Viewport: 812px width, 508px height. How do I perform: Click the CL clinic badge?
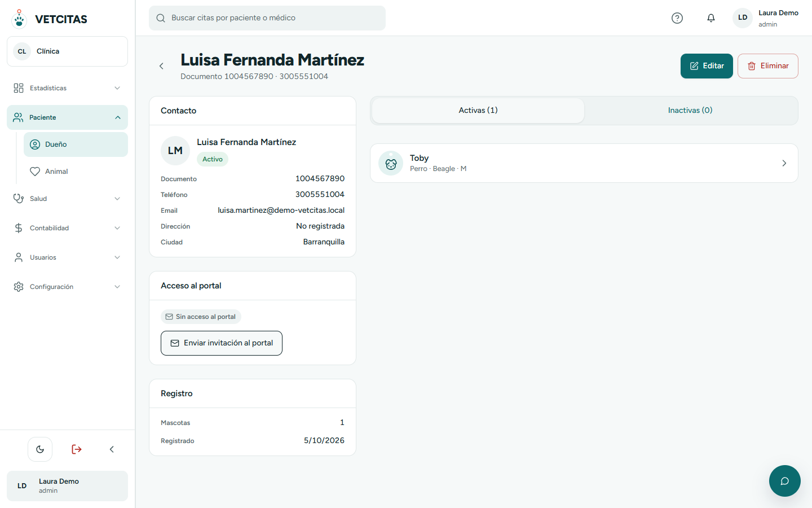22,51
